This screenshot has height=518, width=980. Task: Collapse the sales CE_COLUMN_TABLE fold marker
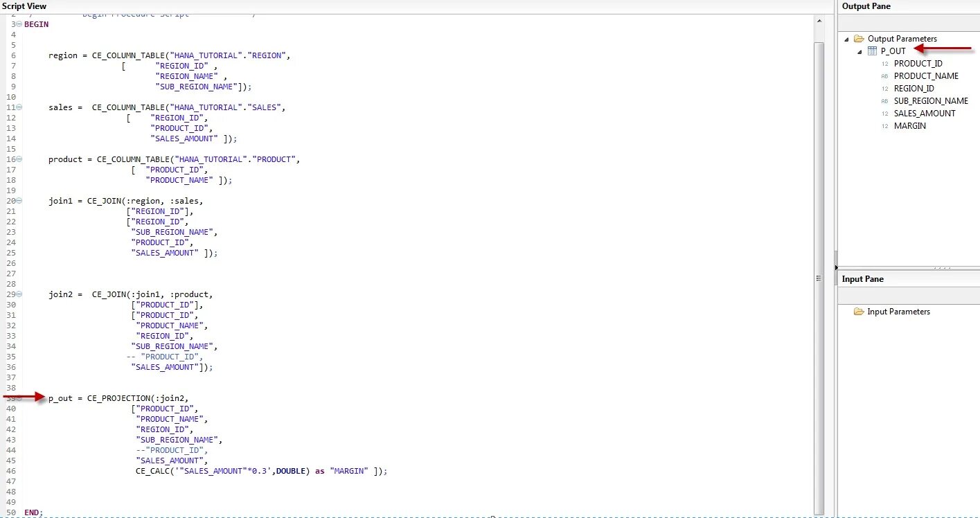point(19,107)
